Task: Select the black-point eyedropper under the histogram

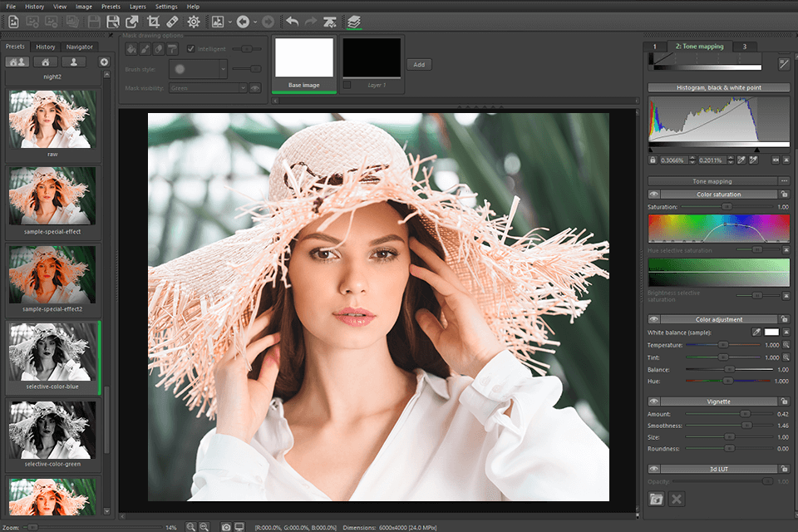Action: coord(741,160)
